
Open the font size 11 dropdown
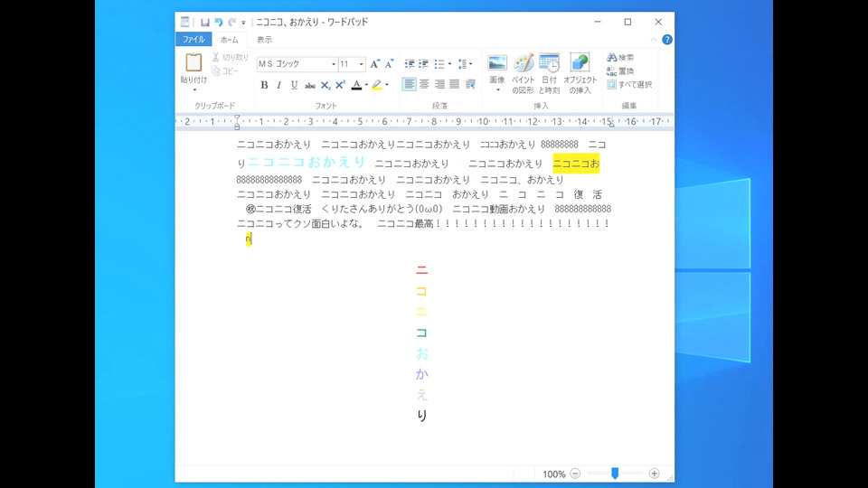(x=361, y=64)
